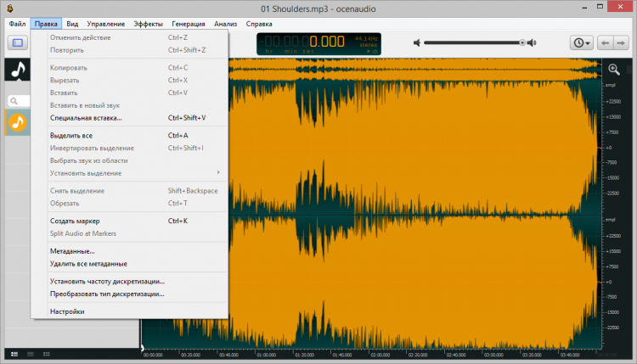Adjust the volume slider handle
This screenshot has height=364, width=637.
(522, 42)
